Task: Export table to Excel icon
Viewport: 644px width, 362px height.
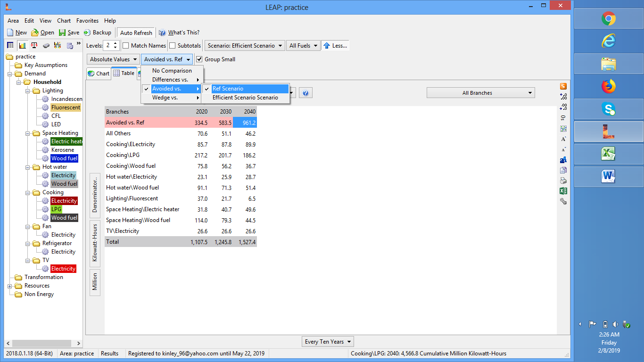Action: point(563,191)
